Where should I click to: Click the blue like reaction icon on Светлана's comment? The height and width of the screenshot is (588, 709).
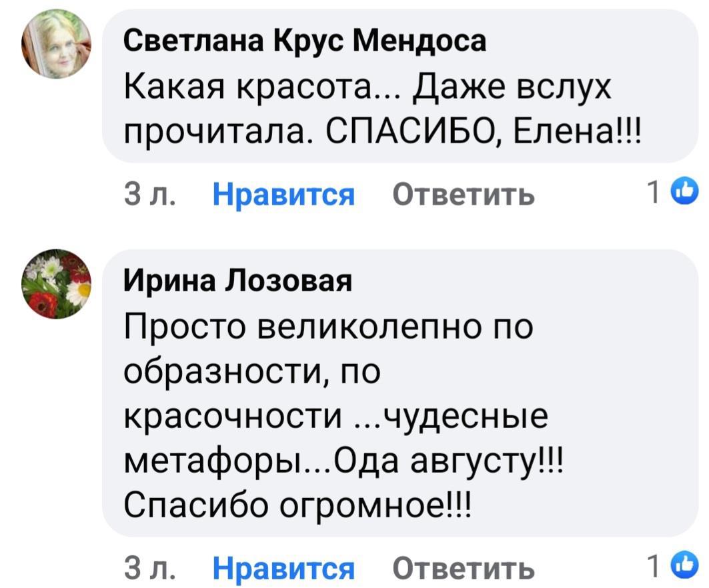[x=686, y=194]
